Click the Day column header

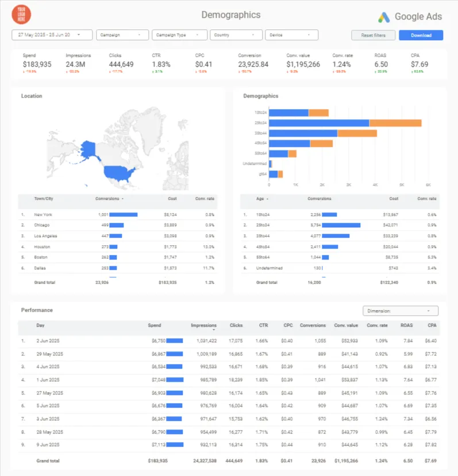pos(40,326)
